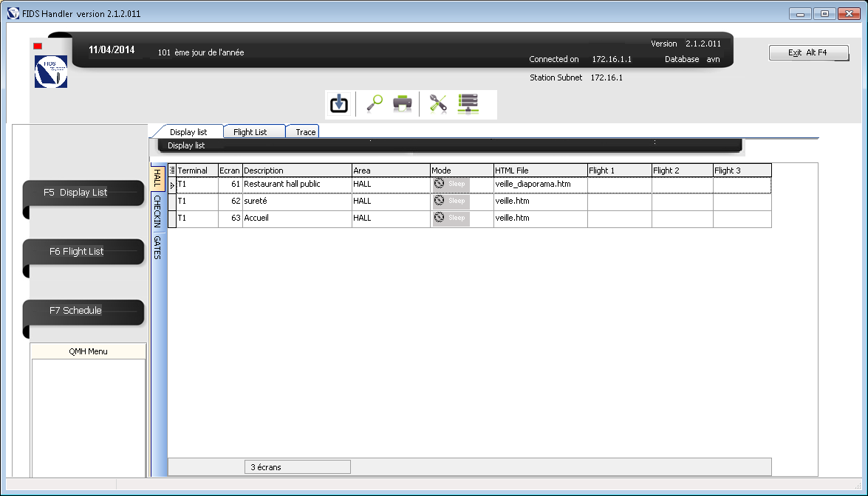
Task: Toggle Sleep mode for Accueil screen
Action: click(451, 218)
